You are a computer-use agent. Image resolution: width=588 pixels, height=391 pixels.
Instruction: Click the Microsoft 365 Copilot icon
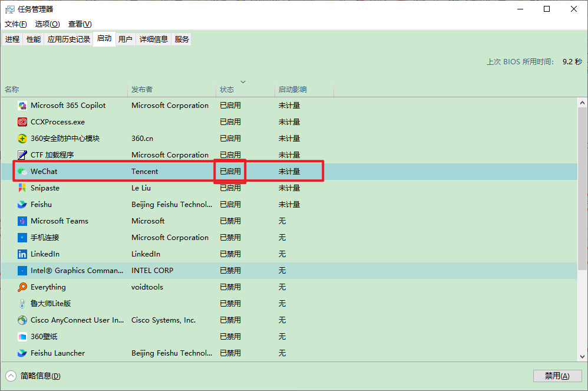[x=22, y=106]
